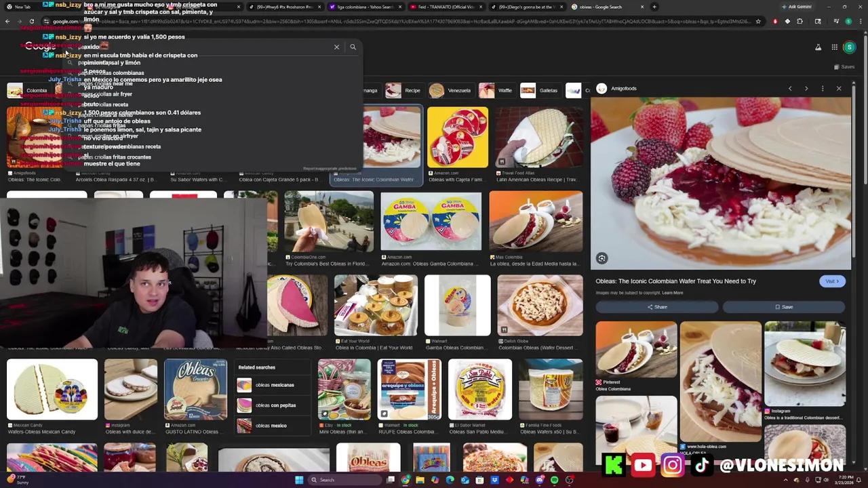Select the Galletas filter chip
Viewport: 868px width, 488px height.
tap(540, 90)
